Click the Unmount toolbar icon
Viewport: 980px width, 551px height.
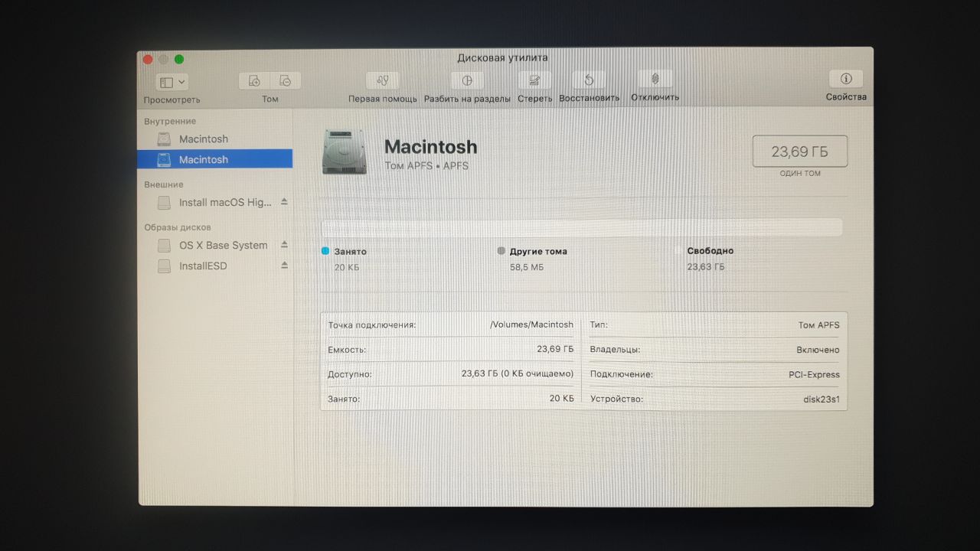point(655,79)
